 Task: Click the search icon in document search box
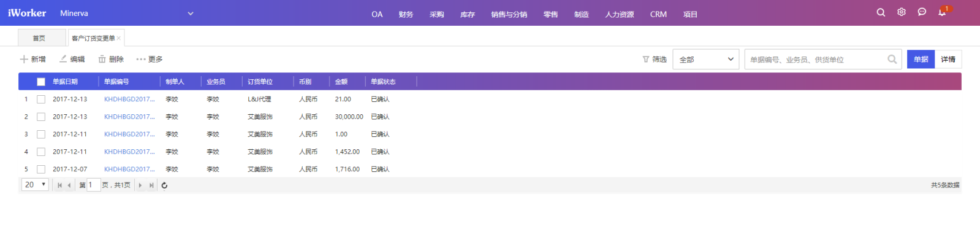(892, 60)
